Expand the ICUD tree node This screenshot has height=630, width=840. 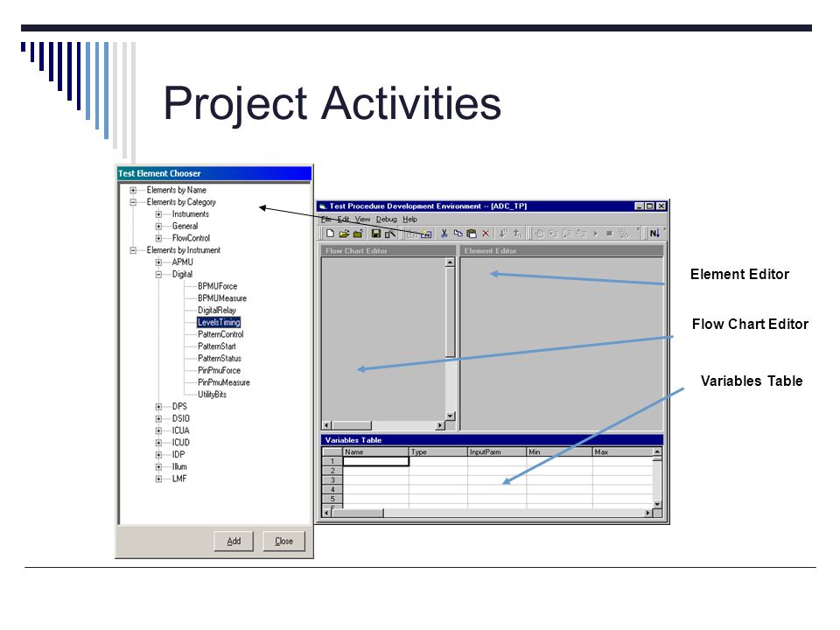pos(158,443)
